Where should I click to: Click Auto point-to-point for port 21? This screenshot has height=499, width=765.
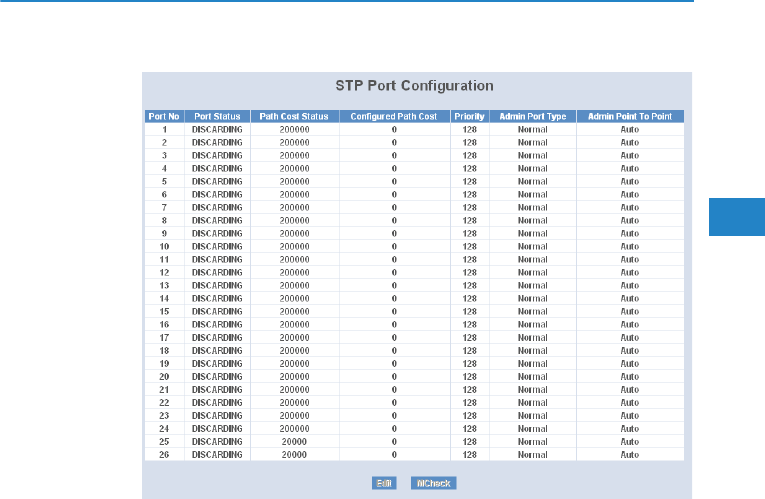pos(630,389)
